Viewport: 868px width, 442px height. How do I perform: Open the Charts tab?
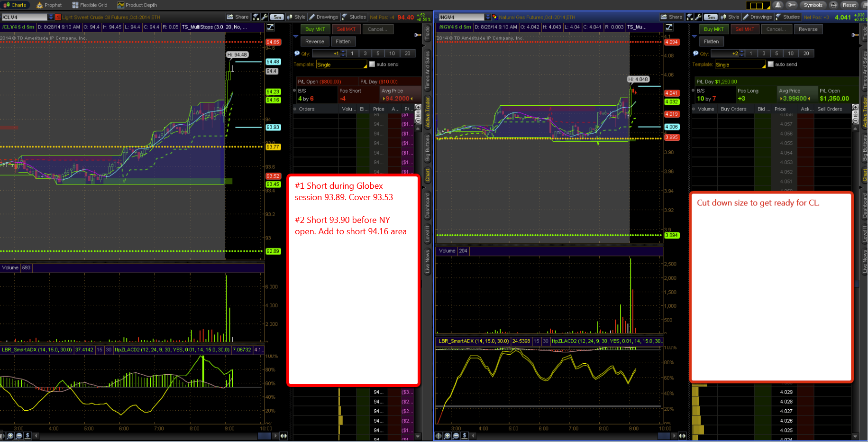[15, 5]
